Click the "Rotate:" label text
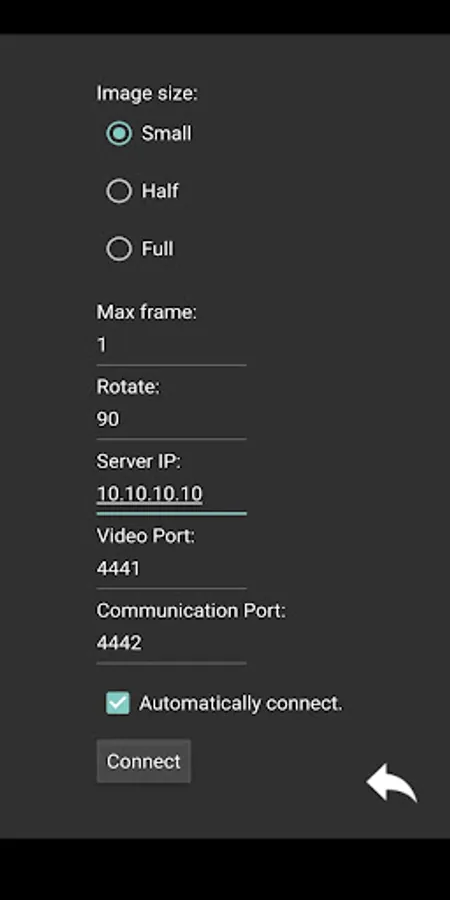Image resolution: width=450 pixels, height=900 pixels. [x=127, y=387]
